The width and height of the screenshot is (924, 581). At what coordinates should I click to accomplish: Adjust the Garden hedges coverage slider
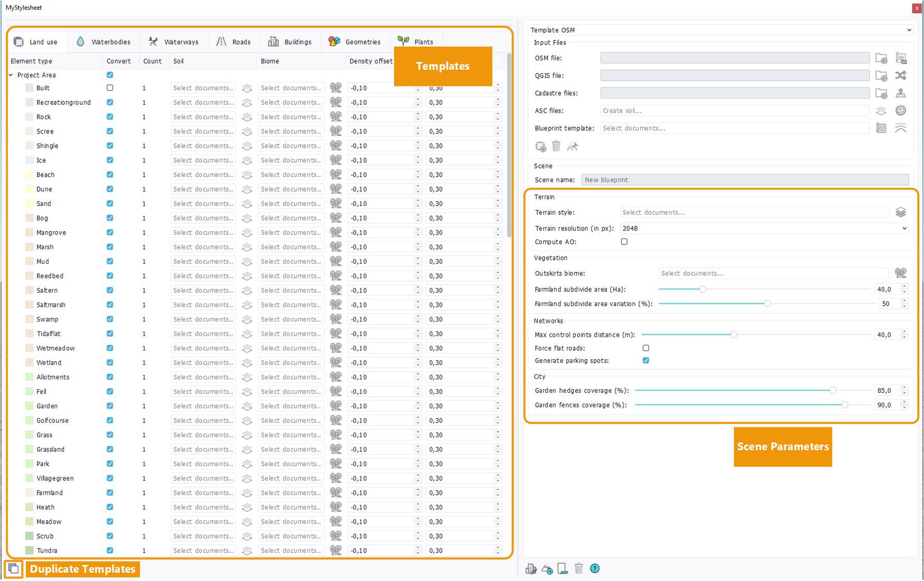(x=833, y=391)
